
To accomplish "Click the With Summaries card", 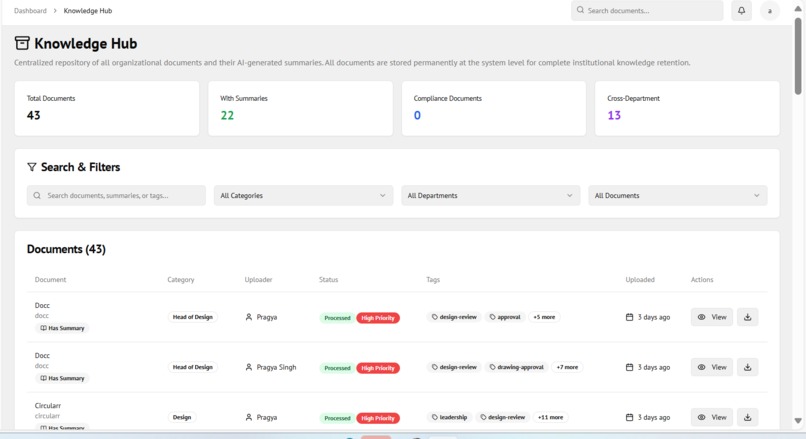I will tap(300, 108).
